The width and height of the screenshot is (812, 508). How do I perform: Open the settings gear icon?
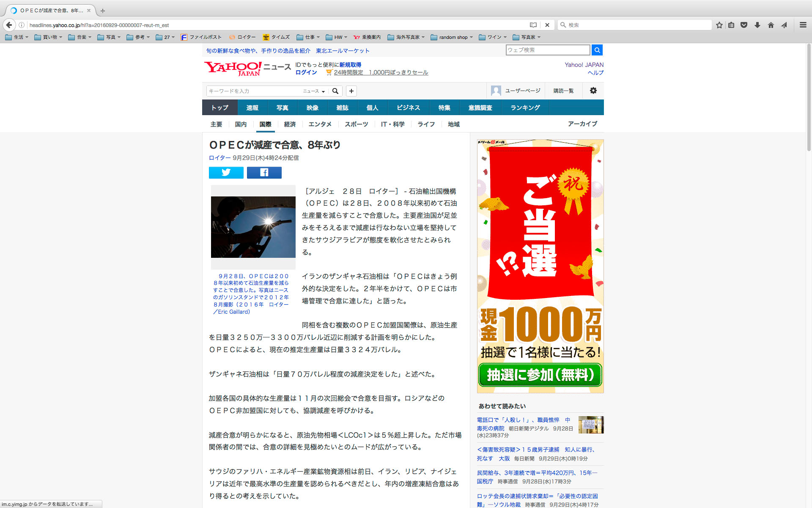[x=593, y=91]
